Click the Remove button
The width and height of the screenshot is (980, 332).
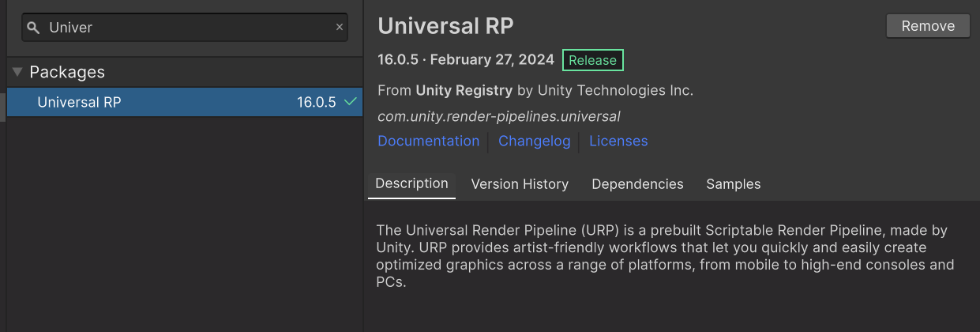(x=928, y=26)
